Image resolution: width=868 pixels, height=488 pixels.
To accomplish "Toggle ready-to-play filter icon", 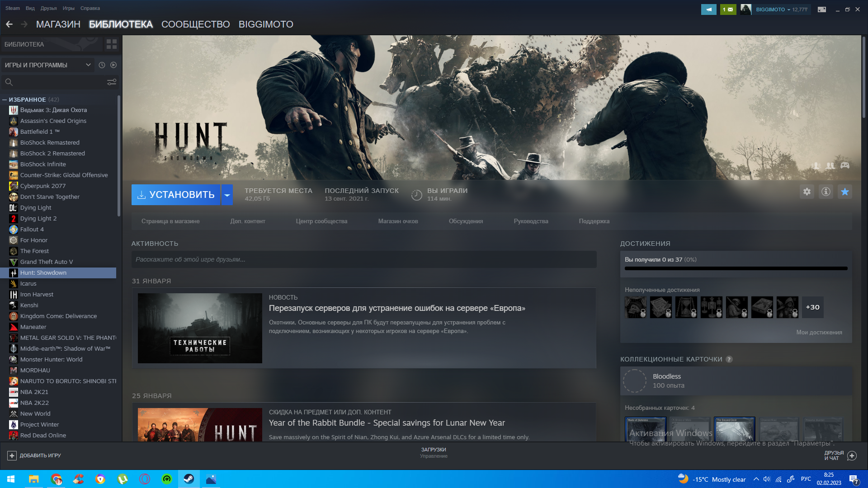I will pos(113,65).
